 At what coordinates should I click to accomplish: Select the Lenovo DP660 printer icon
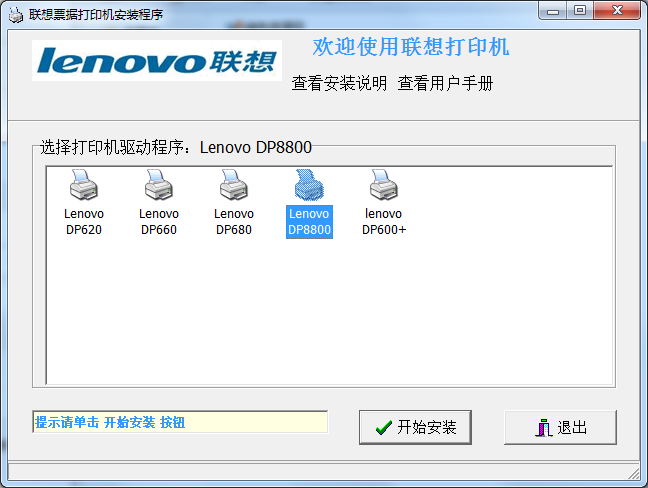159,185
